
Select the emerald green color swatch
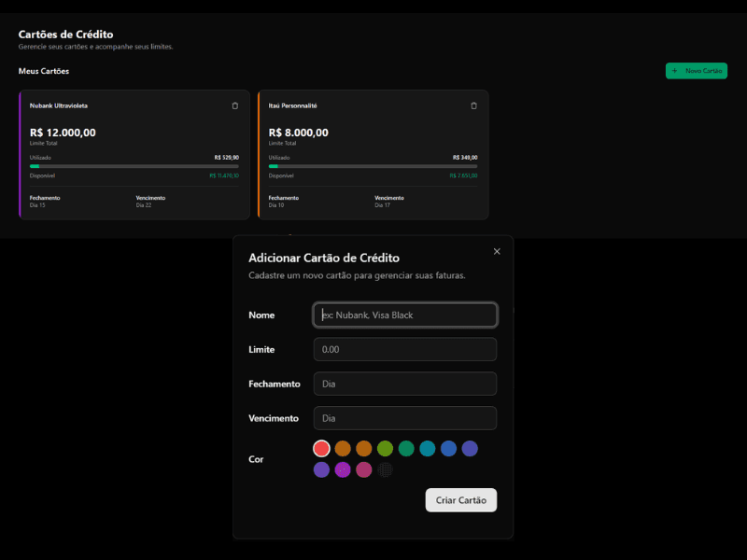pyautogui.click(x=406, y=449)
